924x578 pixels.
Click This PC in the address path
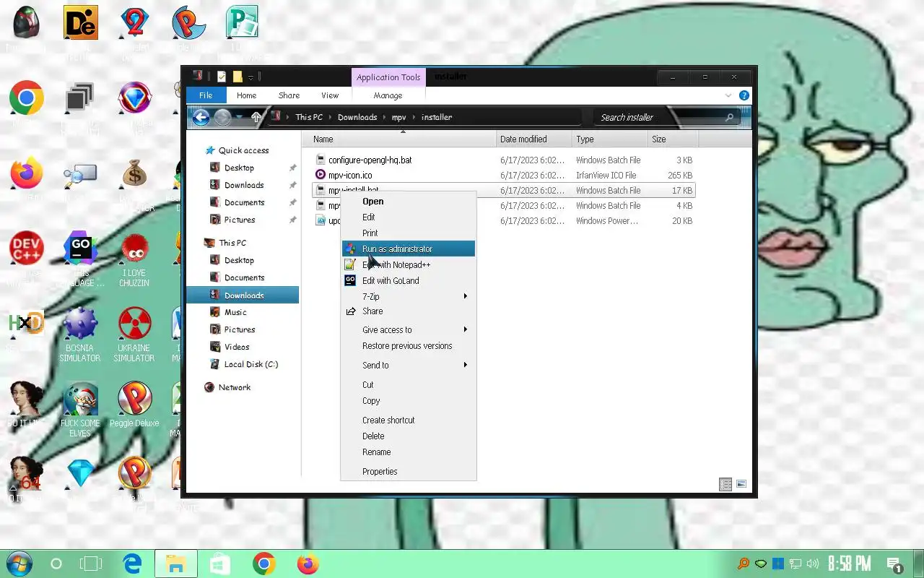click(309, 117)
